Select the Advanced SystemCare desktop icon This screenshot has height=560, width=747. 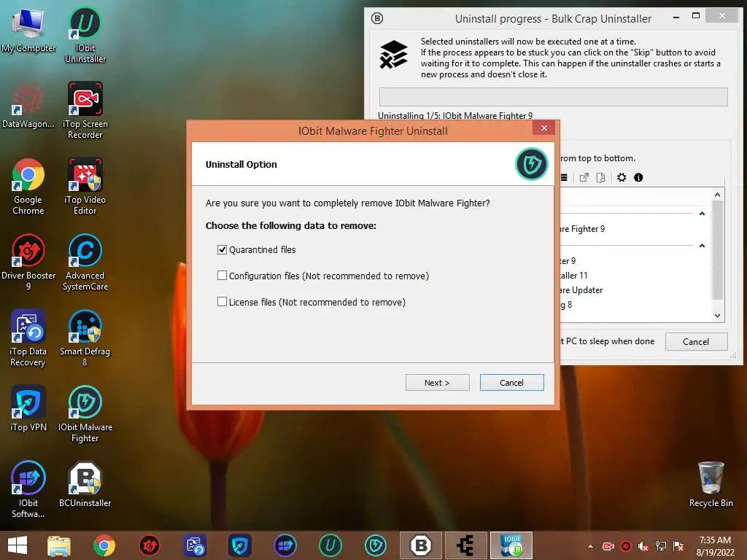coord(85,262)
